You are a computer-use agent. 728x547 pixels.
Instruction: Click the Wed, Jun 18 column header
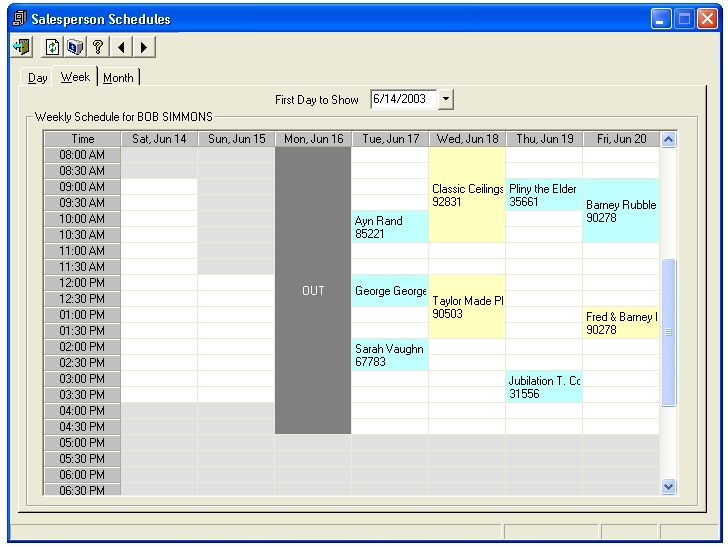point(468,139)
